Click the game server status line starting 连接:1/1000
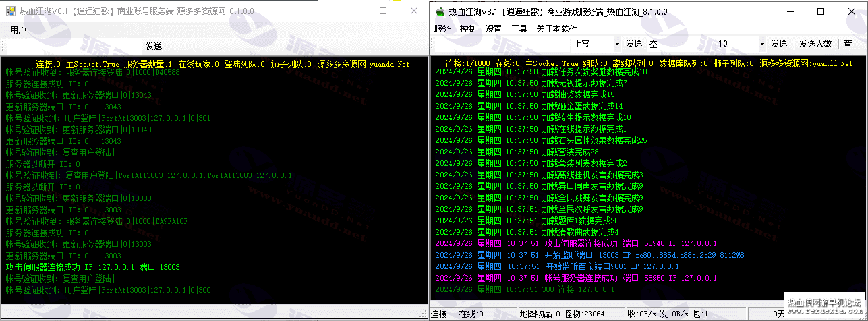 tap(649, 63)
